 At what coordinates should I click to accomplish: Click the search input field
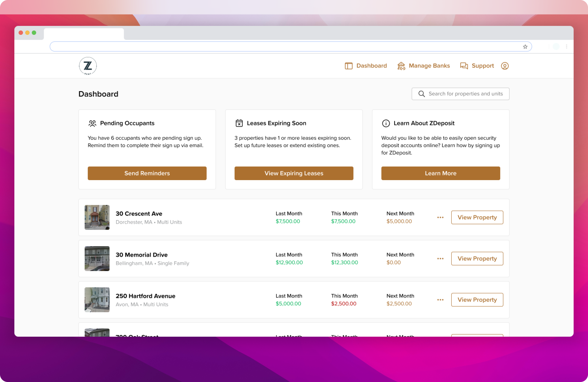(x=460, y=94)
